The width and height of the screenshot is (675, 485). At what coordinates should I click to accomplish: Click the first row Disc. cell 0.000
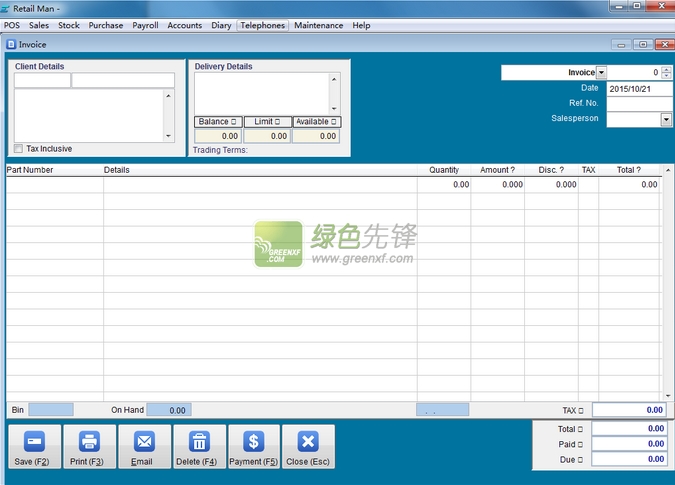pos(551,185)
